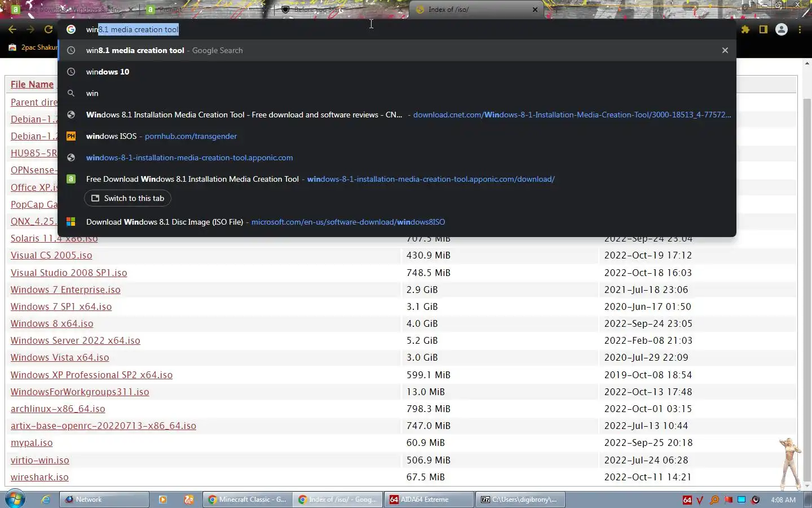812x508 pixels.
Task: Pick the windows 10 history suggestion
Action: (397, 72)
